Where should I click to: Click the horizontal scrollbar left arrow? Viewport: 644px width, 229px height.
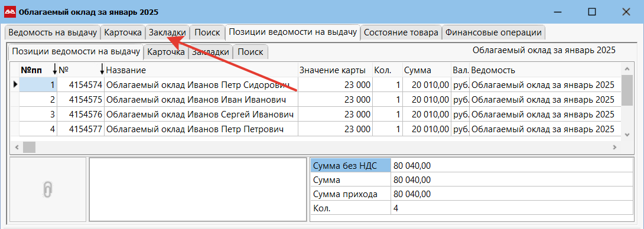pyautogui.click(x=17, y=147)
